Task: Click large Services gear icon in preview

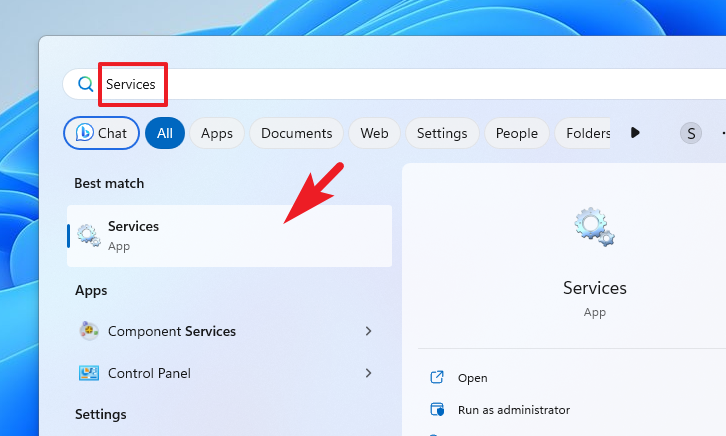Action: pyautogui.click(x=595, y=226)
